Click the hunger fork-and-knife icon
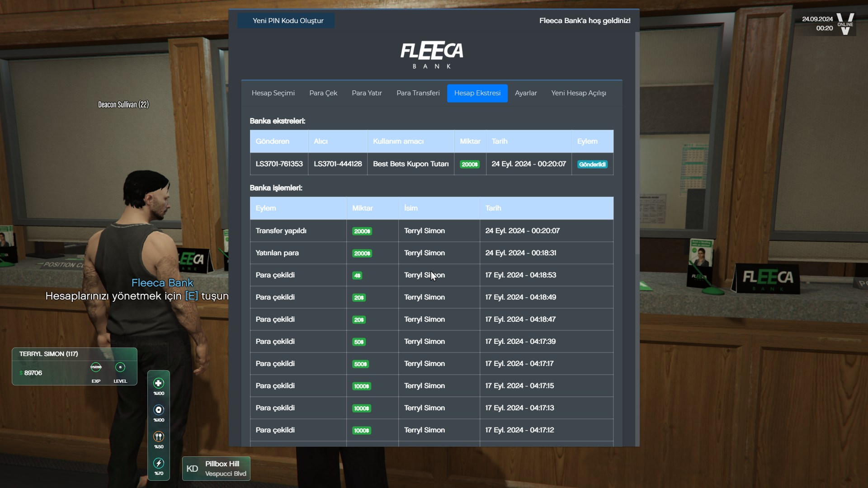 (x=158, y=436)
